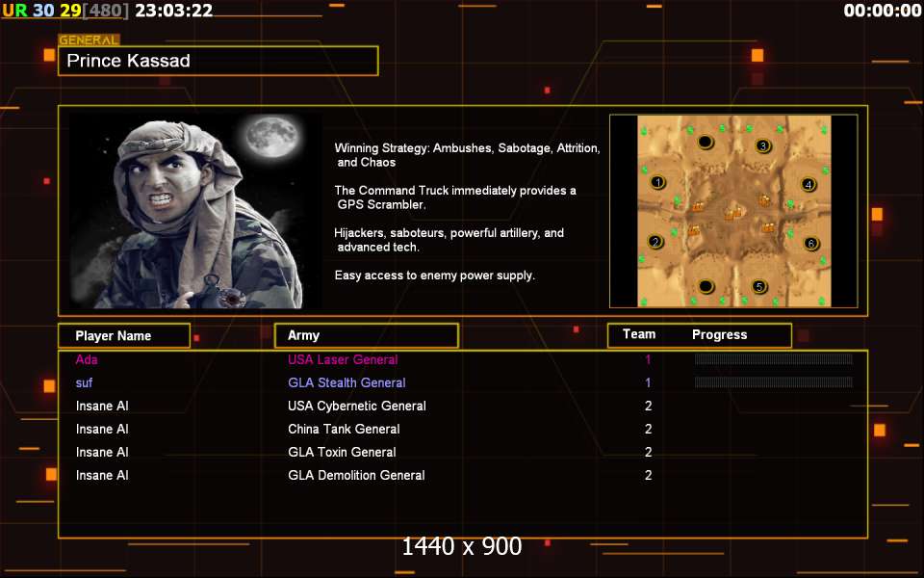Click the Prince Kassad portrait image
924x578 pixels.
(195, 211)
